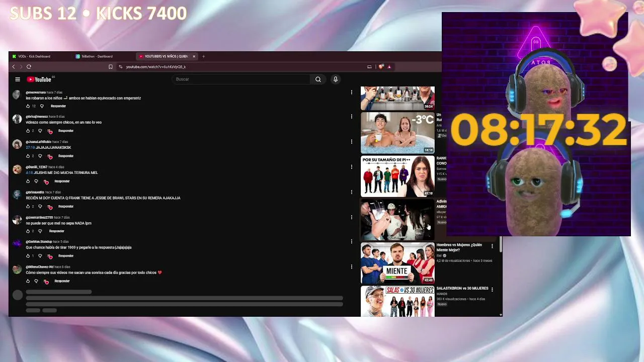
Task: Open @meowxmara profile avatar
Action: tap(17, 95)
